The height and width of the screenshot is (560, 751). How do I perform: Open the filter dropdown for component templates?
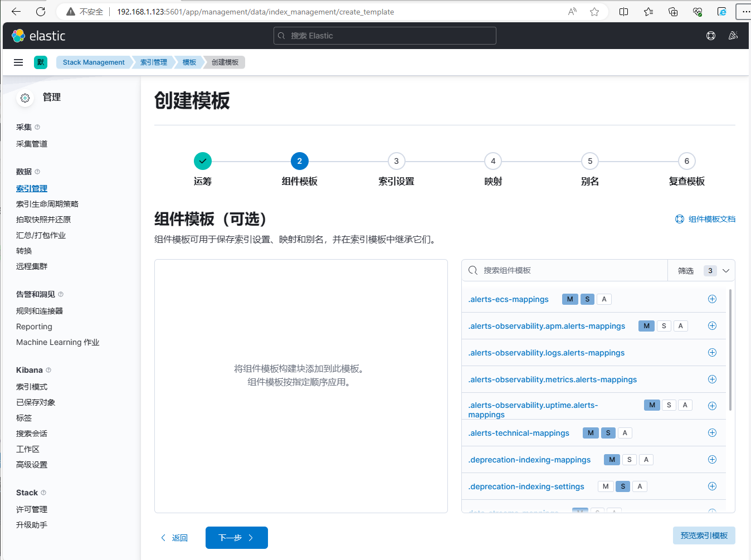coord(702,271)
